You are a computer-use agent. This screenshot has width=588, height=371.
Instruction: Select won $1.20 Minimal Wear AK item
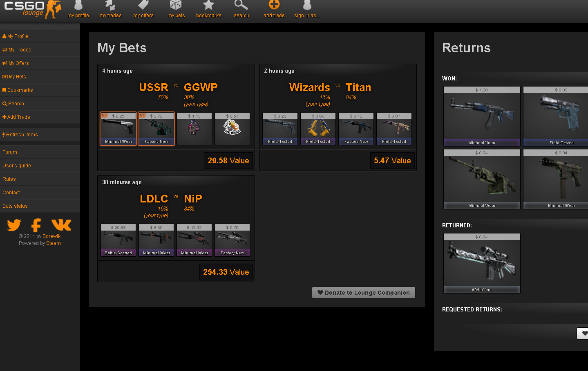(482, 116)
